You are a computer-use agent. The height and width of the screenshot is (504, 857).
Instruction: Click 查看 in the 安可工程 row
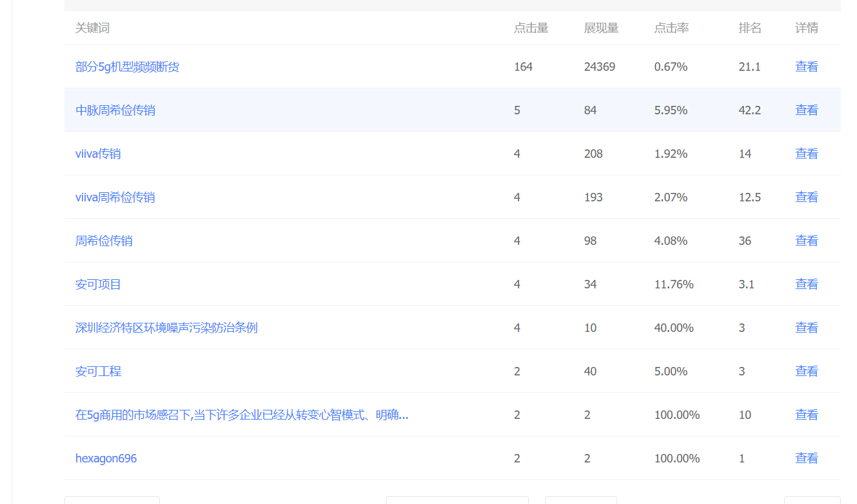(x=806, y=372)
